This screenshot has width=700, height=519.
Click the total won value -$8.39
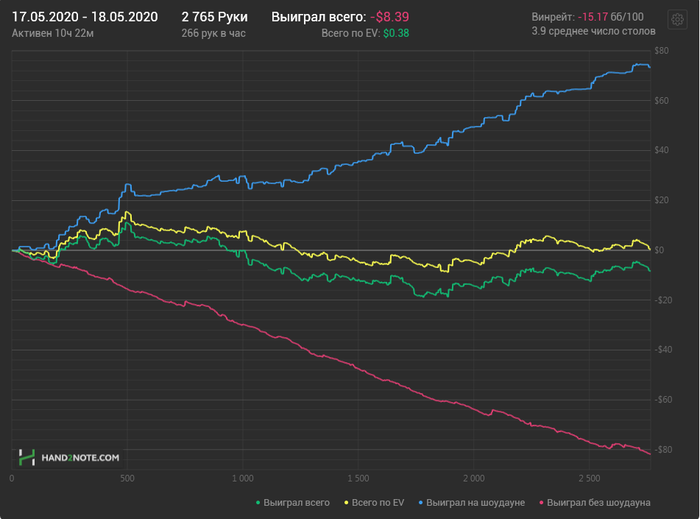(x=390, y=17)
